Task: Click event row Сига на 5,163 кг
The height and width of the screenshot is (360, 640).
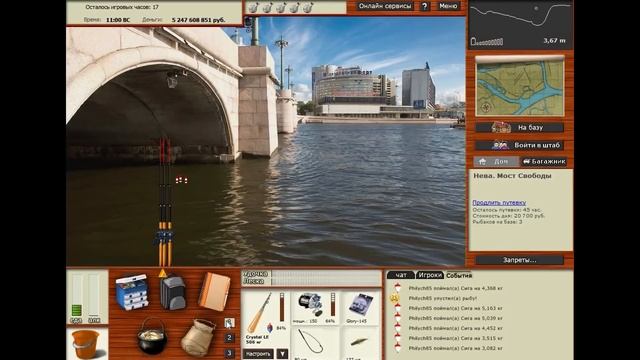Action: [x=456, y=308]
